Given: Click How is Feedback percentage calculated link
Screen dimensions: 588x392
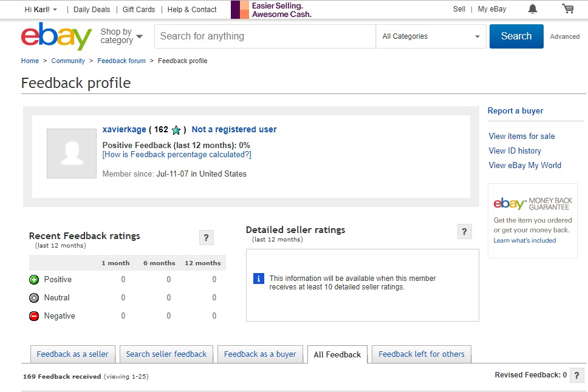Looking at the screenshot, I should click(x=177, y=155).
